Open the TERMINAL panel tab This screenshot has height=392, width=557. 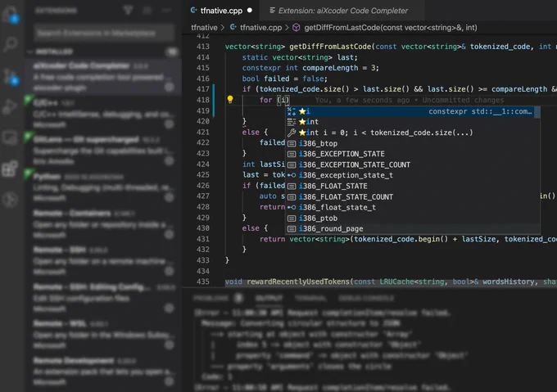310,298
